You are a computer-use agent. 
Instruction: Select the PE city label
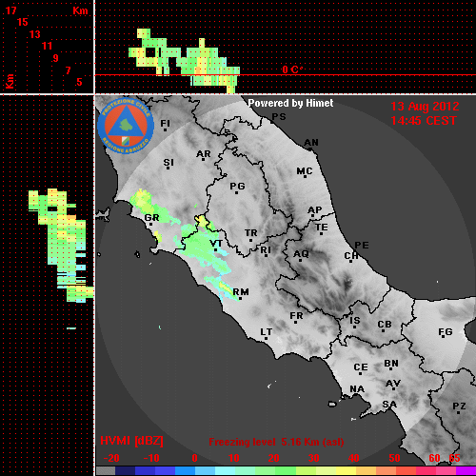(362, 245)
